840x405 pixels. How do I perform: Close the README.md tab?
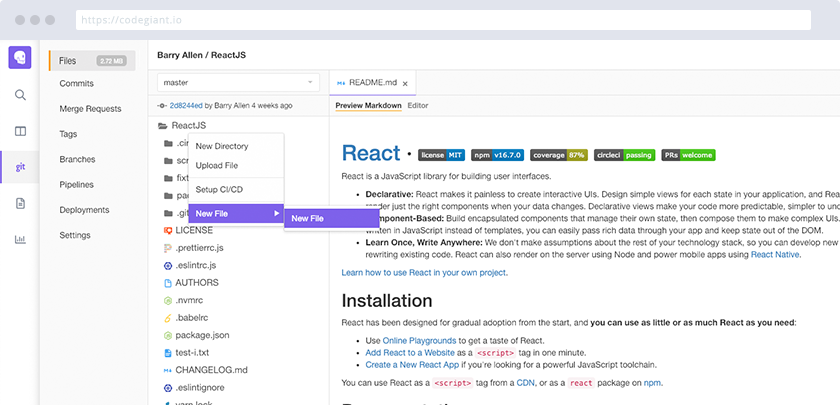405,82
